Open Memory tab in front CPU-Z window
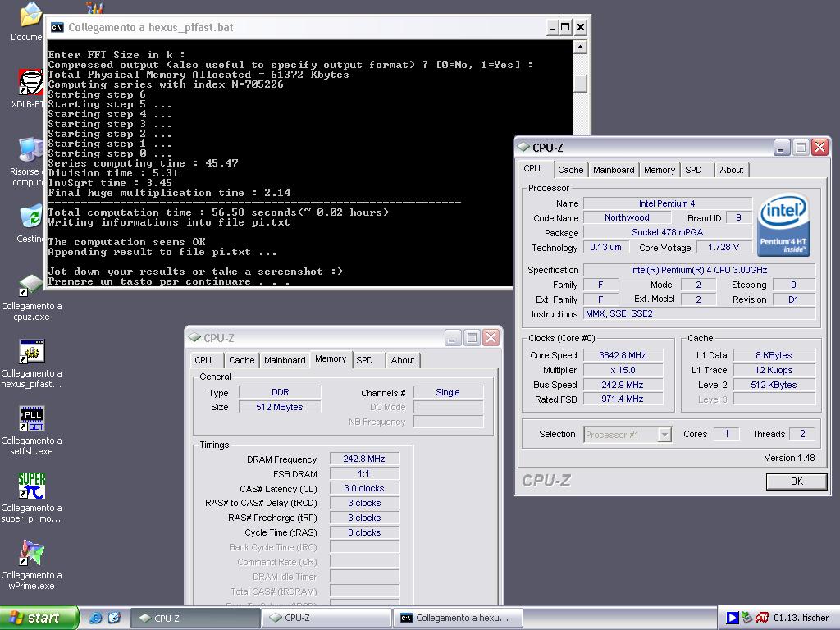Image resolution: width=840 pixels, height=630 pixels. click(x=660, y=170)
